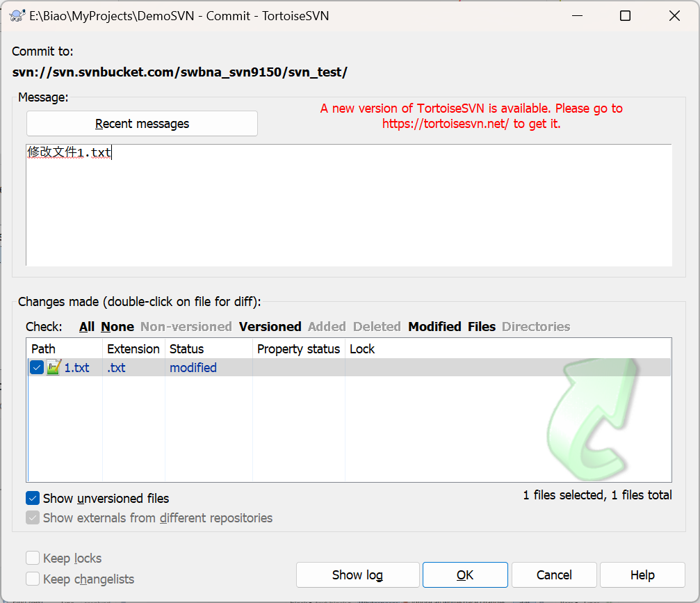Click the Show log button
Screen dimensions: 700x603
click(x=357, y=575)
